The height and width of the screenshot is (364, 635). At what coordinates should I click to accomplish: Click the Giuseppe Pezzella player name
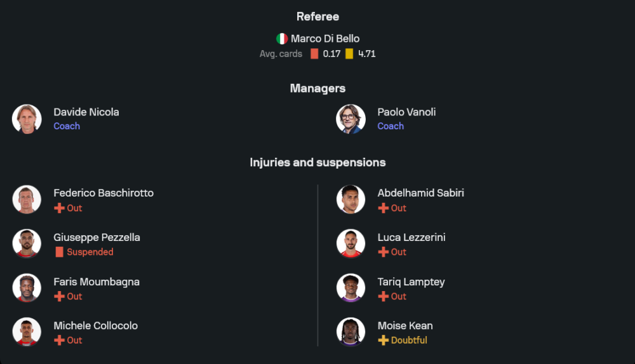97,237
